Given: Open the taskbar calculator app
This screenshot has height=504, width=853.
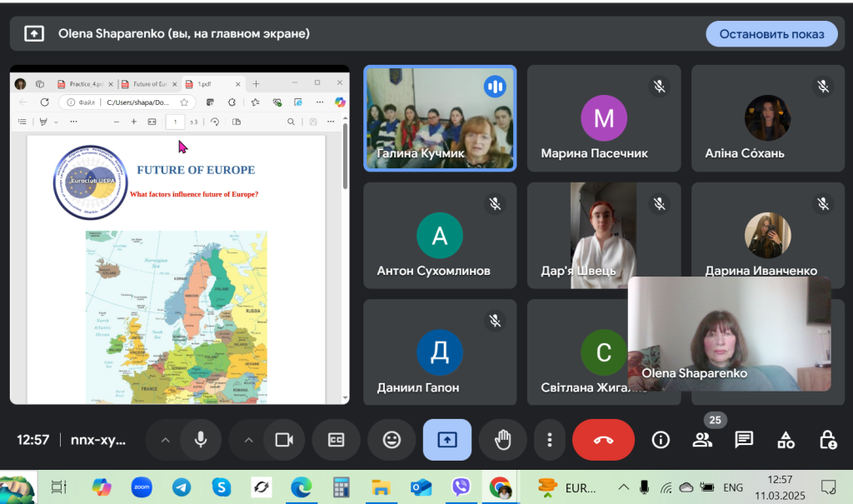Looking at the screenshot, I should [341, 487].
